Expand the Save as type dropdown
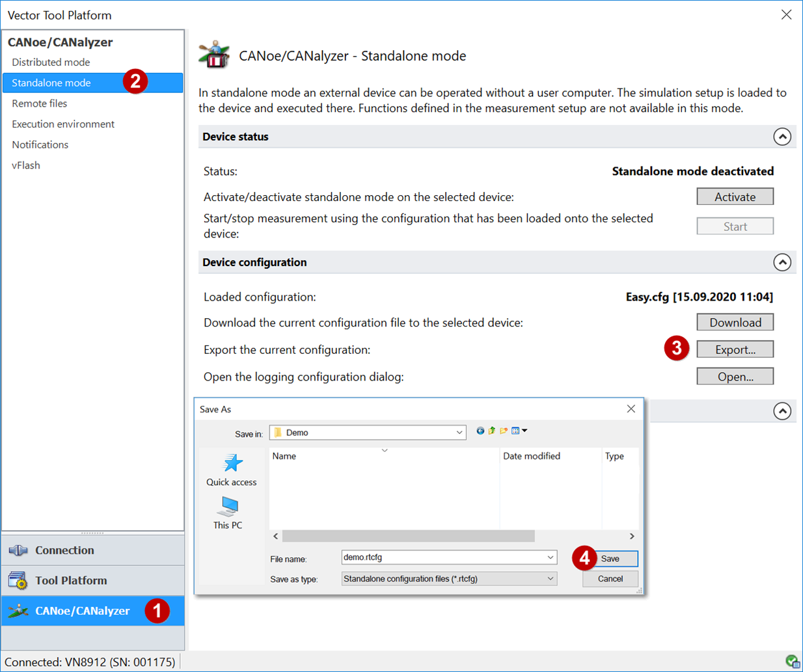Image resolution: width=803 pixels, height=672 pixels. point(550,579)
